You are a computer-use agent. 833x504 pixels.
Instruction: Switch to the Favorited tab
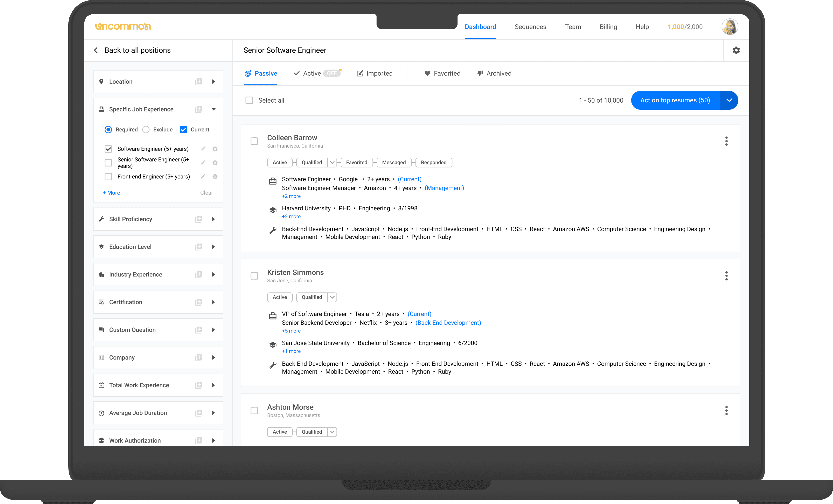click(x=442, y=73)
